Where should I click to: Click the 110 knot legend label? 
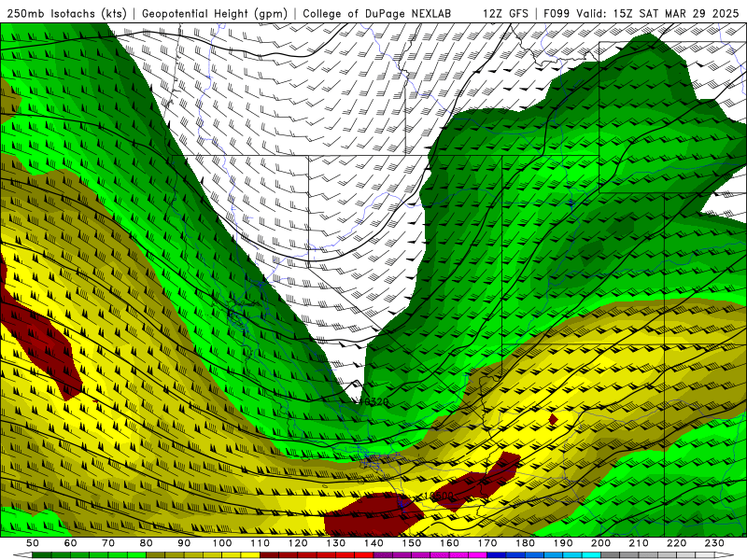click(260, 543)
